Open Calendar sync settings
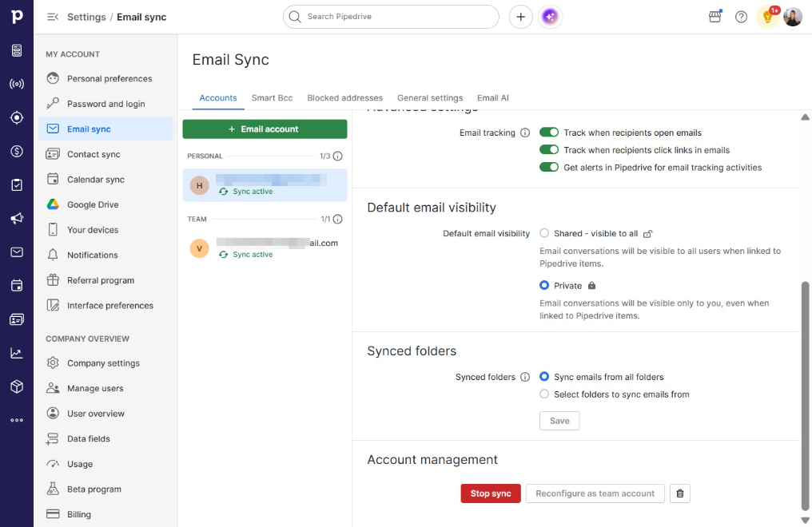The image size is (812, 527). tap(105, 180)
